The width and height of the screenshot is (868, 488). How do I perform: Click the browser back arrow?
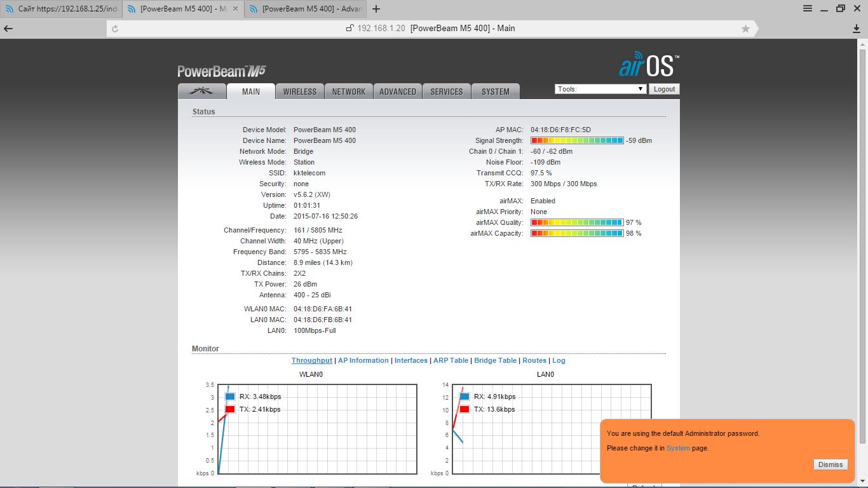8,29
